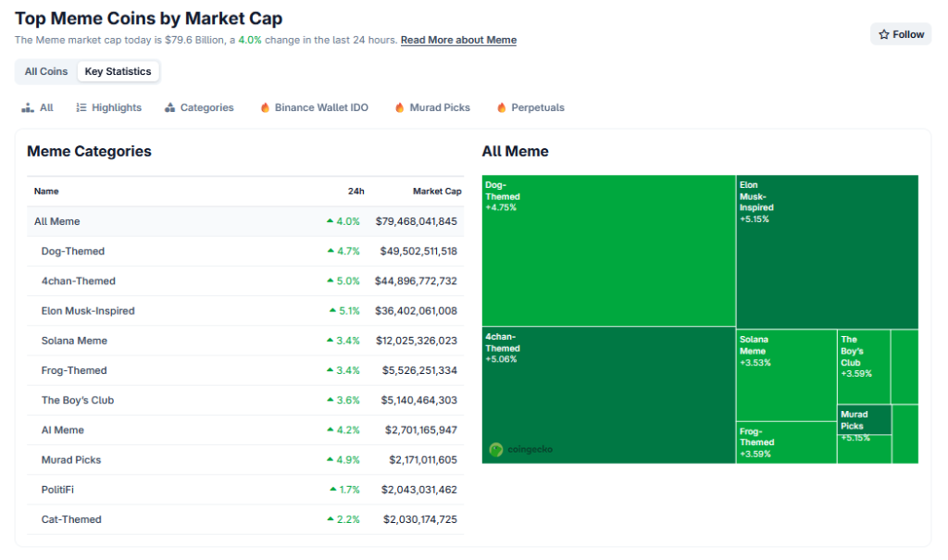Sort table by Market Cap column header
948x560 pixels.
click(436, 192)
